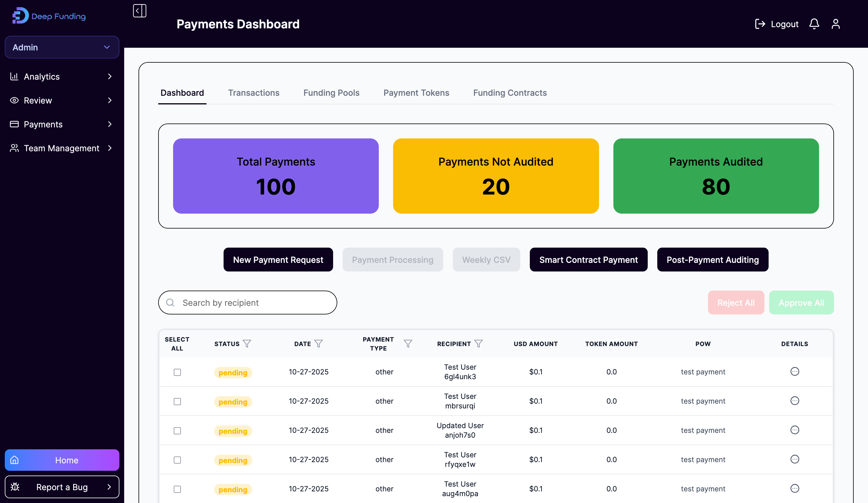Open details for Updated User anjoh7s0
The height and width of the screenshot is (503, 868).
pyautogui.click(x=795, y=430)
